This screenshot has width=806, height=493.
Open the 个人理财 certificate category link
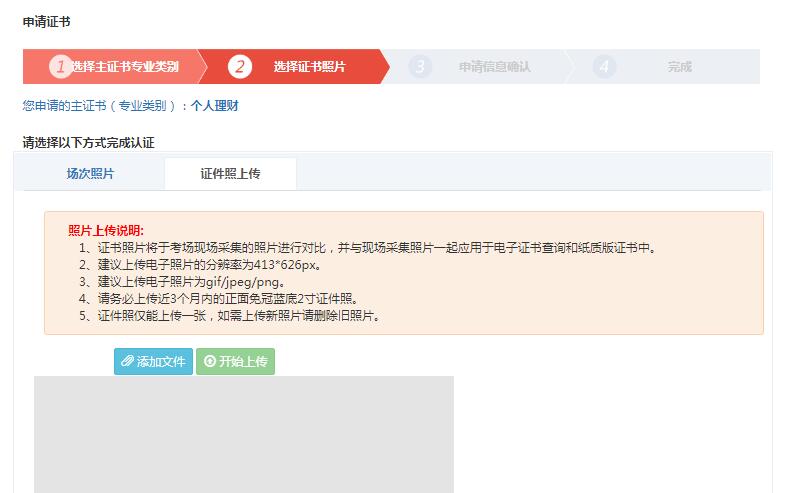tap(215, 105)
